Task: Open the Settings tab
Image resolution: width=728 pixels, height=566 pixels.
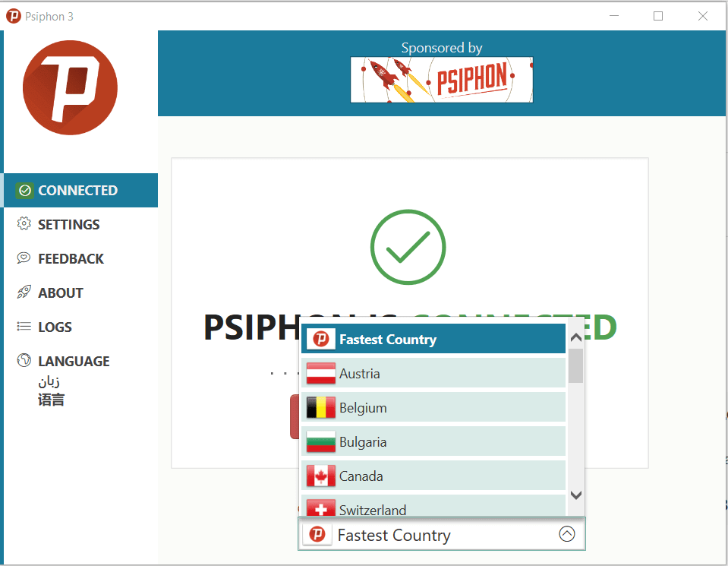Action: [80, 224]
